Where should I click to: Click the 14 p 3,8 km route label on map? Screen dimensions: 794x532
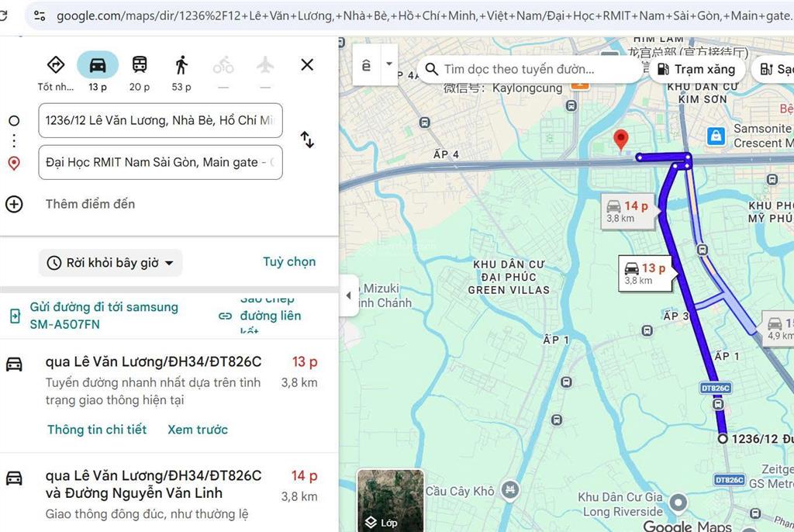coord(628,211)
